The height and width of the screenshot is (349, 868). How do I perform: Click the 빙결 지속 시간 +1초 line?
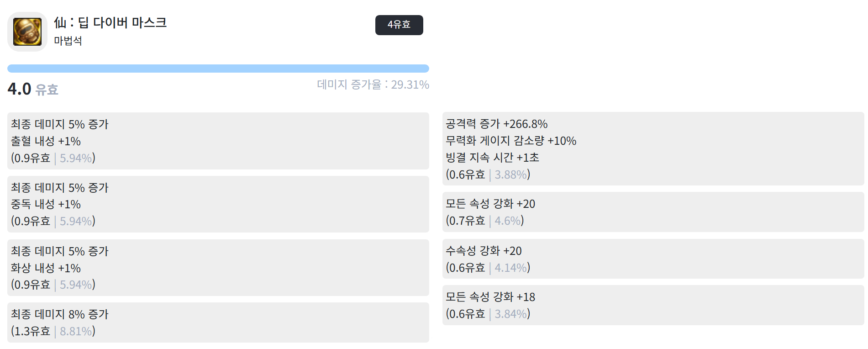(492, 158)
